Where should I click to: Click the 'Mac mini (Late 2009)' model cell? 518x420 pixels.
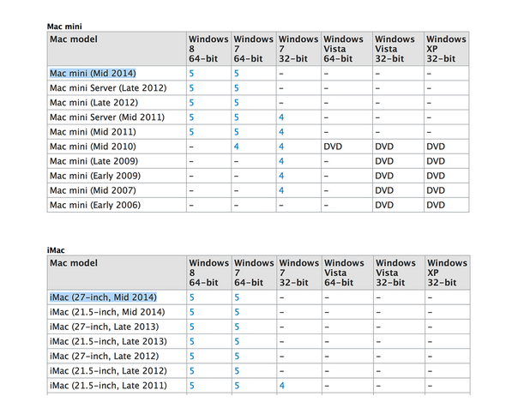(x=117, y=161)
